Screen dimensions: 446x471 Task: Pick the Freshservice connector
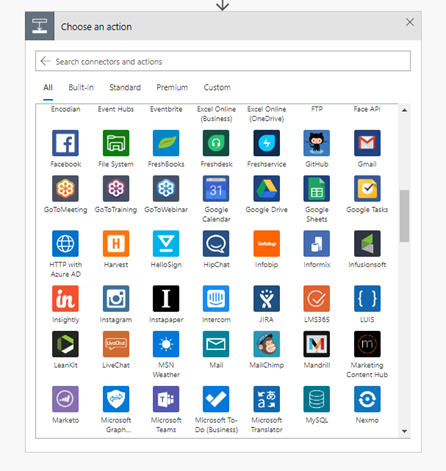pos(266,143)
